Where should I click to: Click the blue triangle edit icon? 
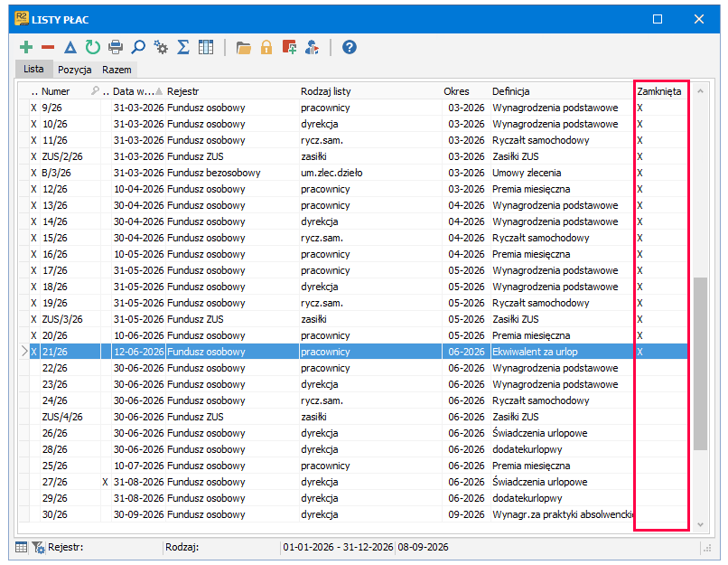70,47
